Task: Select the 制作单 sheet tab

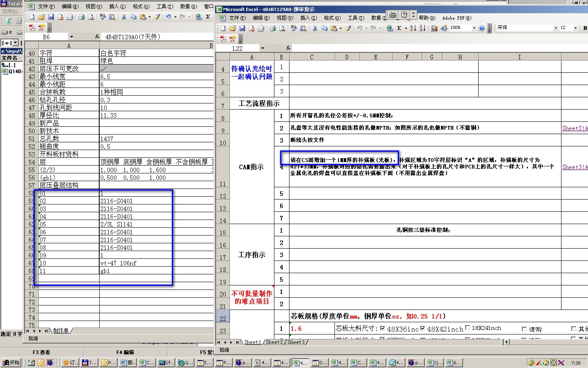Action: [61, 330]
